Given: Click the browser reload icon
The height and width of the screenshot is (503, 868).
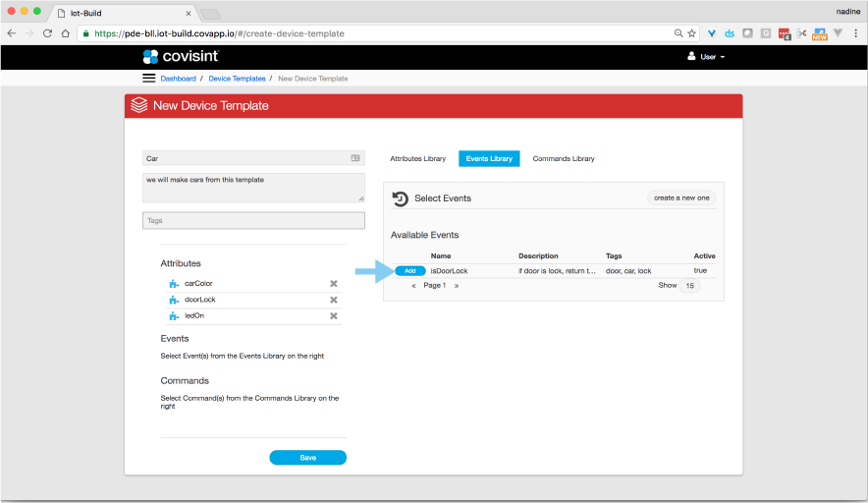Looking at the screenshot, I should [x=47, y=32].
